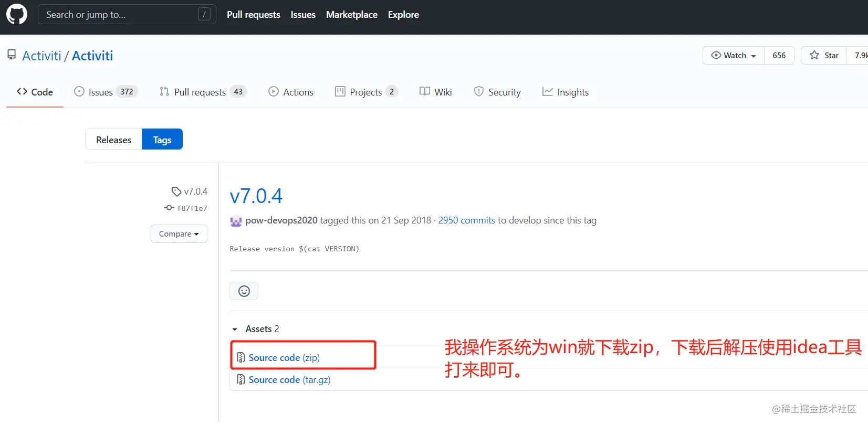
Task: Click the v7.0.4 tag icon
Action: coord(176,191)
